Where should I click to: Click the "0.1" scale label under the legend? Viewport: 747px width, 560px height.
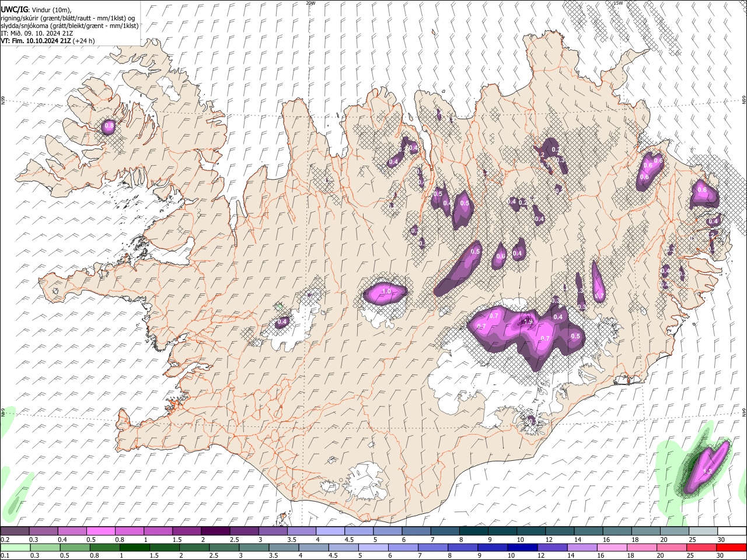click(x=5, y=556)
